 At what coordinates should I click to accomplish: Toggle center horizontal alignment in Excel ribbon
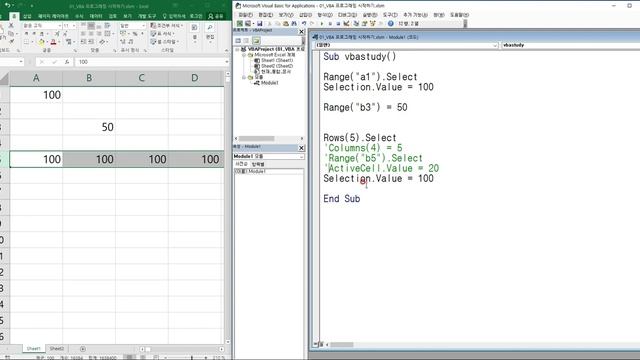coord(91,33)
